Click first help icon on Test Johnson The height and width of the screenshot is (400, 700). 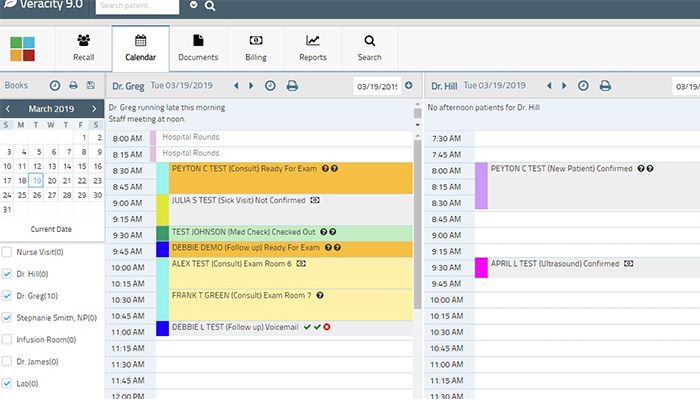click(324, 232)
